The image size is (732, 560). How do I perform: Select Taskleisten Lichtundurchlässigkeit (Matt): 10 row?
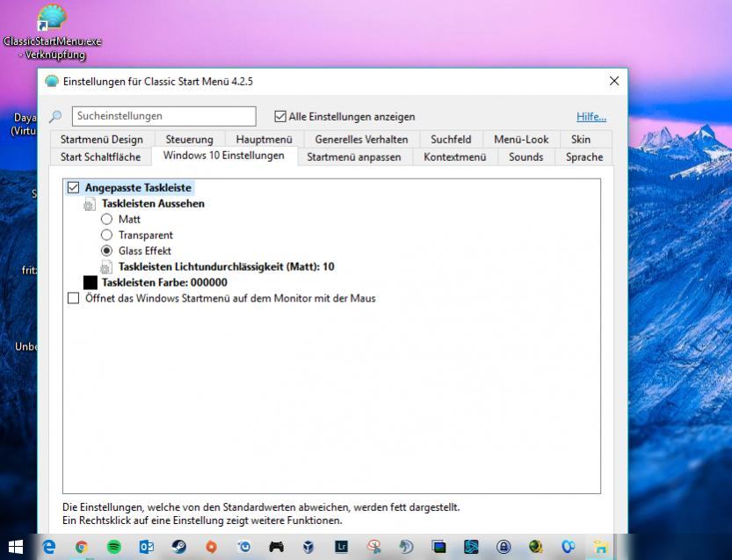pyautogui.click(x=227, y=266)
